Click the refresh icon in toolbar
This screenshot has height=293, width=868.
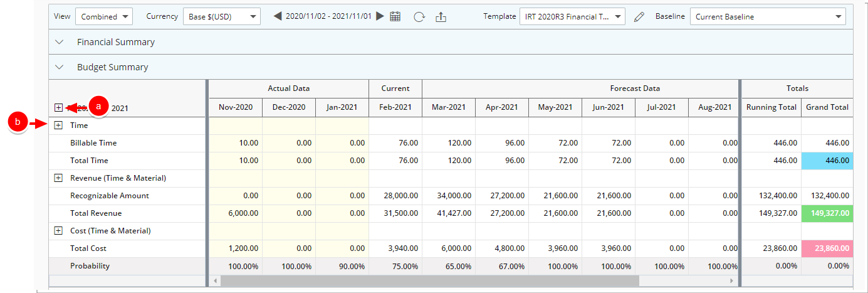[x=419, y=17]
